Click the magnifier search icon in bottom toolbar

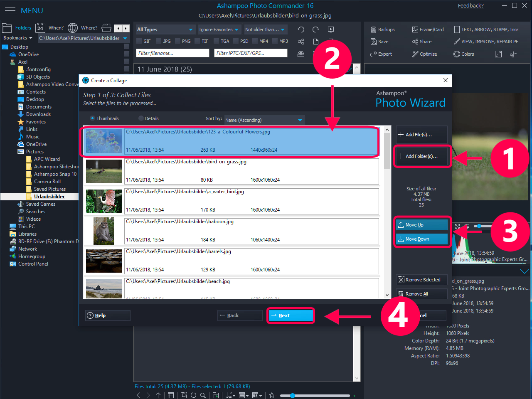(203, 395)
